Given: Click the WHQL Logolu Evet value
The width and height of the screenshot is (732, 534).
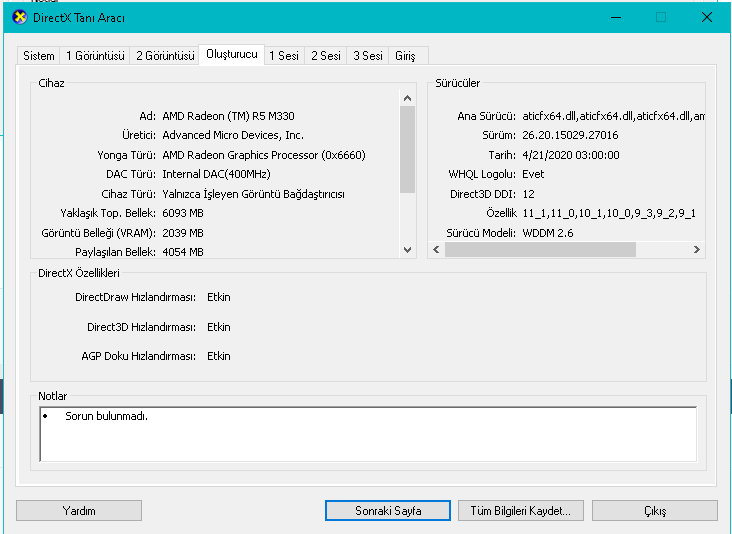Looking at the screenshot, I should click(x=533, y=174).
